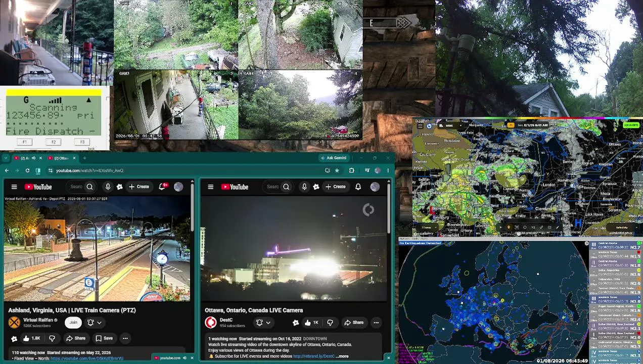
Task: Start voice search in the left YouTube pane
Action: (x=108, y=187)
